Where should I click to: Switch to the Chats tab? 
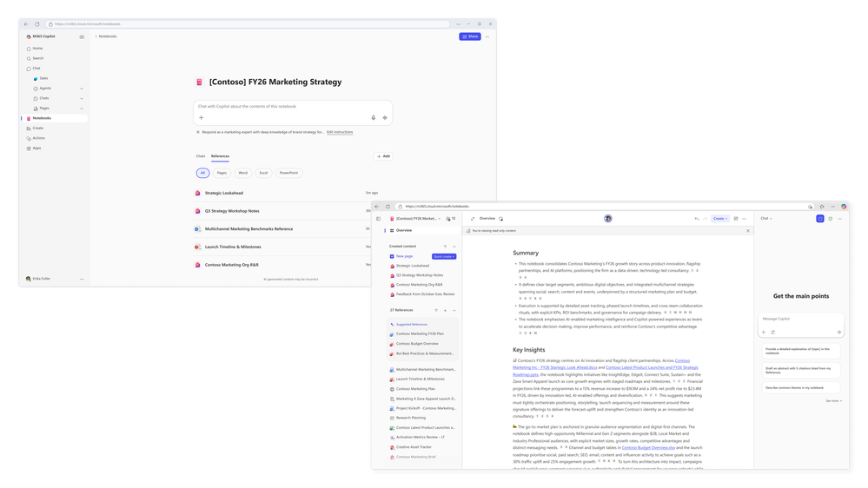201,156
